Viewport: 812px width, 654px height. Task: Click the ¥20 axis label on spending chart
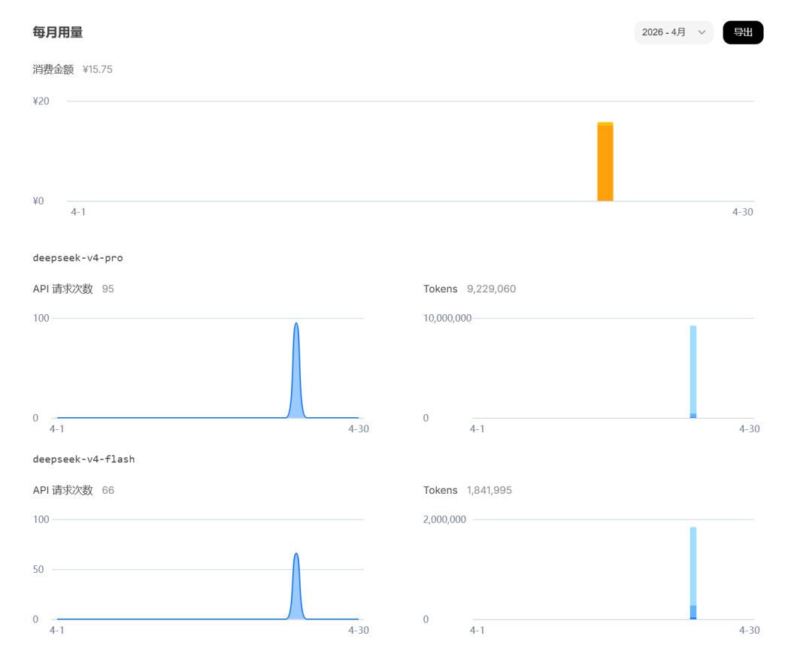(41, 101)
